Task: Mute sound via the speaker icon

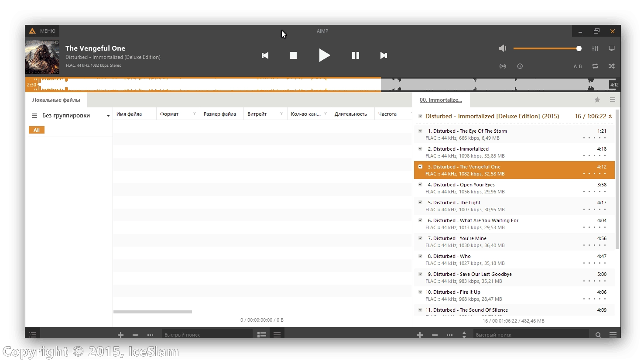Action: 503,48
